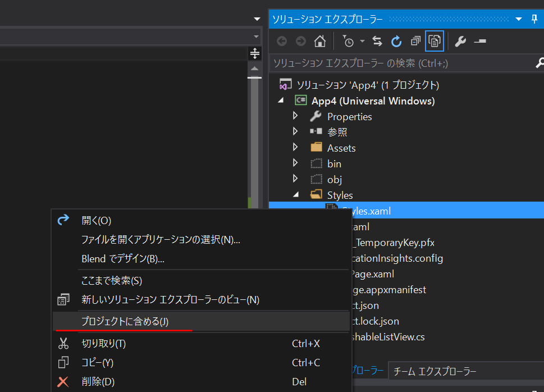Click the editor vertical scrollbar thumb
Image resolution: width=544 pixels, height=392 pixels.
pos(255,142)
